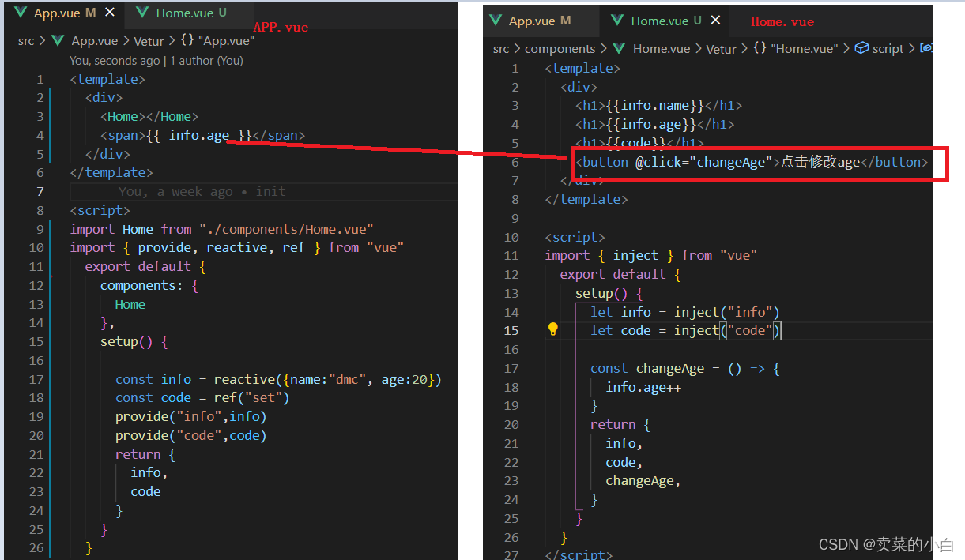Open the Vetur breadcrumb dropdown in the left editor

(x=149, y=40)
